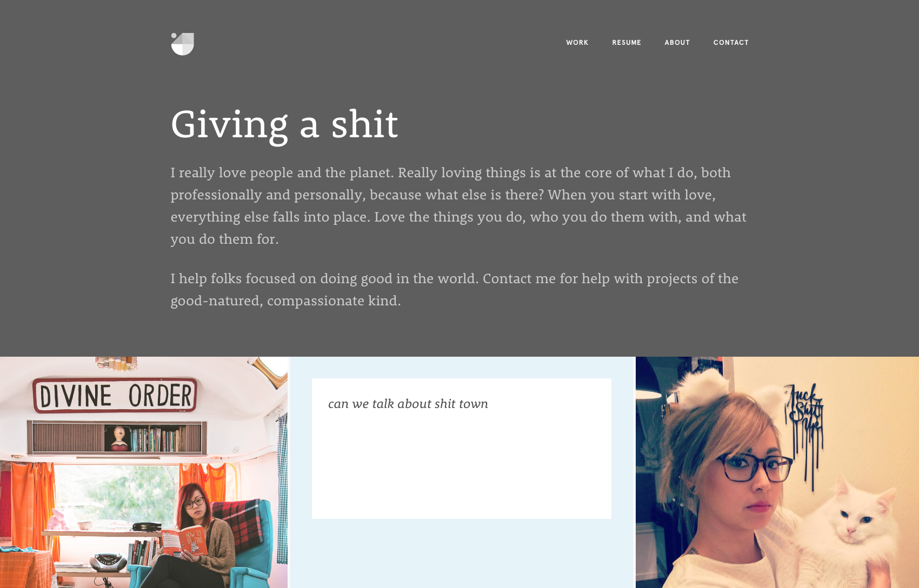The image size is (919, 588).
Task: Click the bookshelf under the Divine Order sign
Action: [x=117, y=438]
